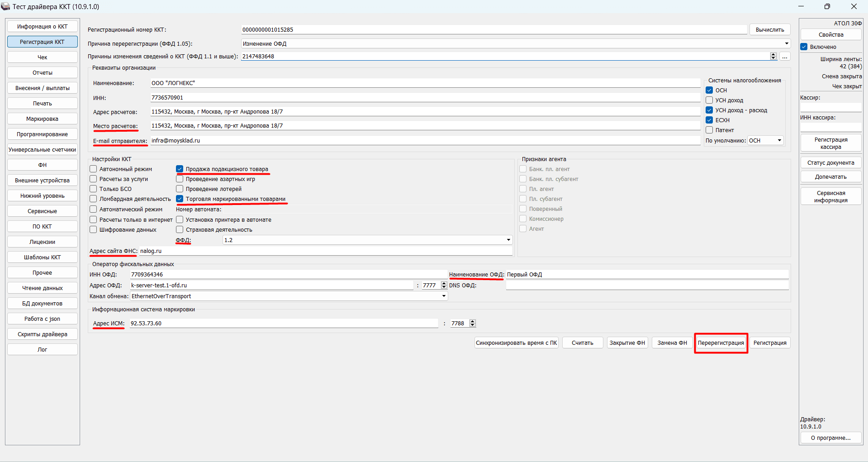This screenshot has height=462, width=868.
Task: Click the Адрес ИСМ input field
Action: point(284,323)
